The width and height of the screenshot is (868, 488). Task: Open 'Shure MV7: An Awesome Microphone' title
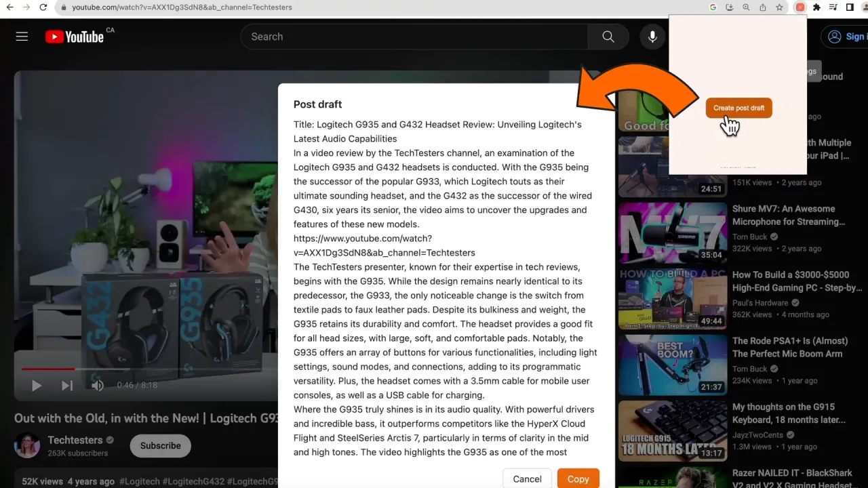(x=789, y=215)
